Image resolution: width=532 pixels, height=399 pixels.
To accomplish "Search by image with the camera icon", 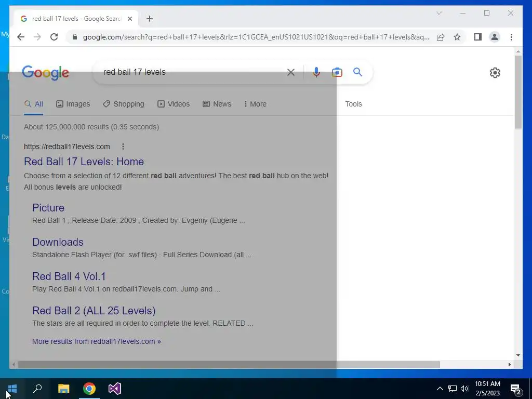I will 337,72.
